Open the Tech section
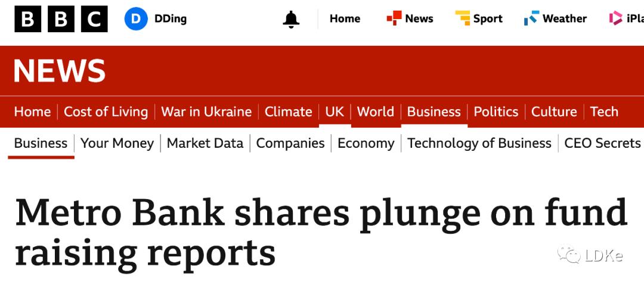 point(604,111)
